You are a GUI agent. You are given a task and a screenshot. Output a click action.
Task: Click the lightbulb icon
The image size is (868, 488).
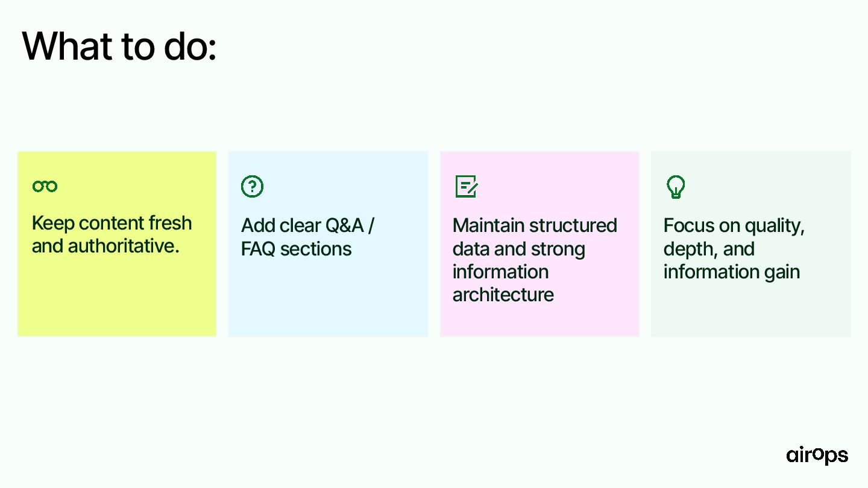click(x=676, y=187)
